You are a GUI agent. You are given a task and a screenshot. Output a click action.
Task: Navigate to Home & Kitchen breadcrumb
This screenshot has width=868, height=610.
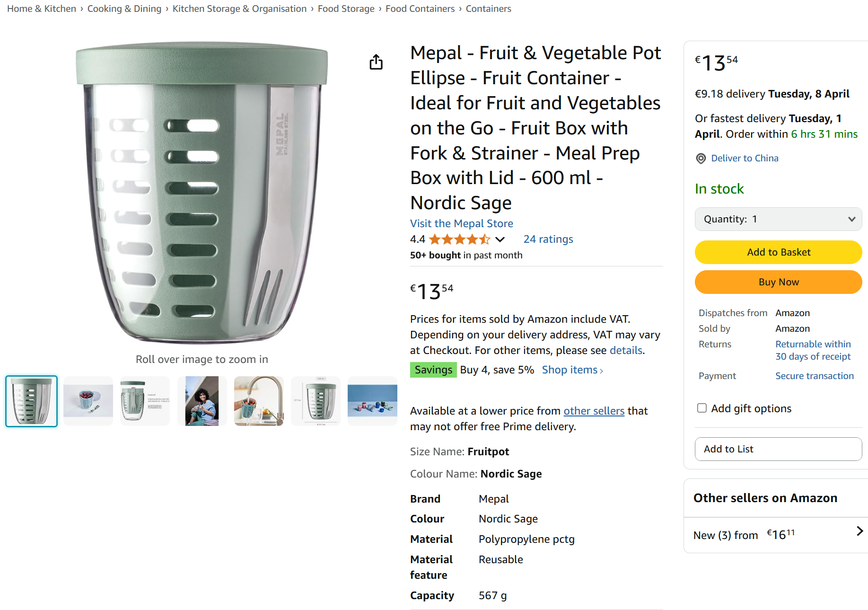pyautogui.click(x=42, y=9)
